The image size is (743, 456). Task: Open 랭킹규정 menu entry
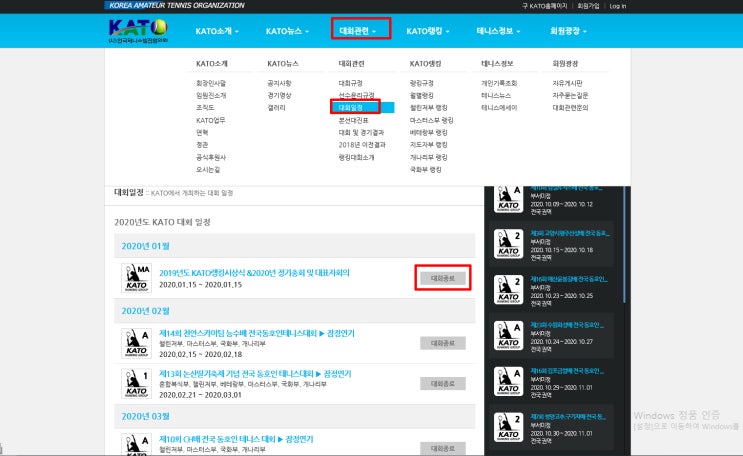[422, 83]
